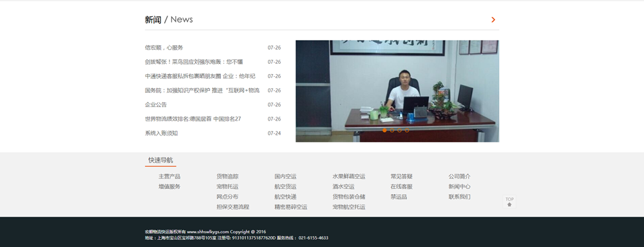644x247 pixels.
Task: Open the 航空货运 link
Action: coord(285,186)
